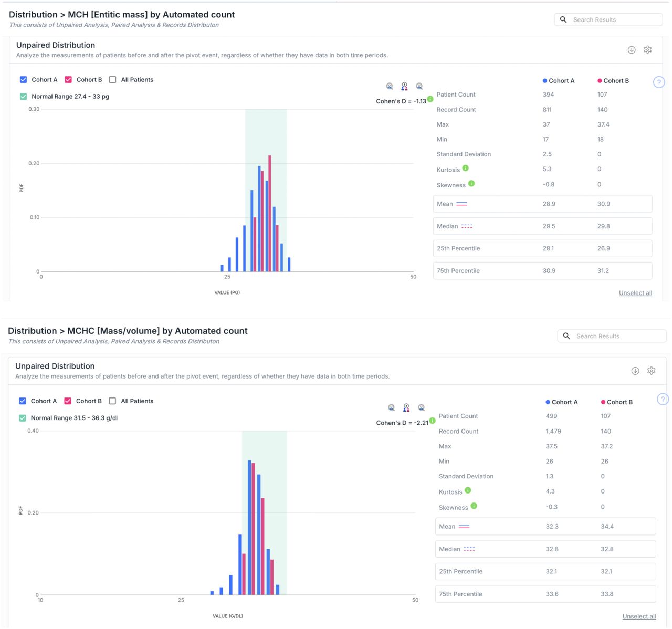Image resolution: width=672 pixels, height=629 pixels.
Task: Uncheck Cohort A in the MCHC distribution
Action: pos(23,401)
